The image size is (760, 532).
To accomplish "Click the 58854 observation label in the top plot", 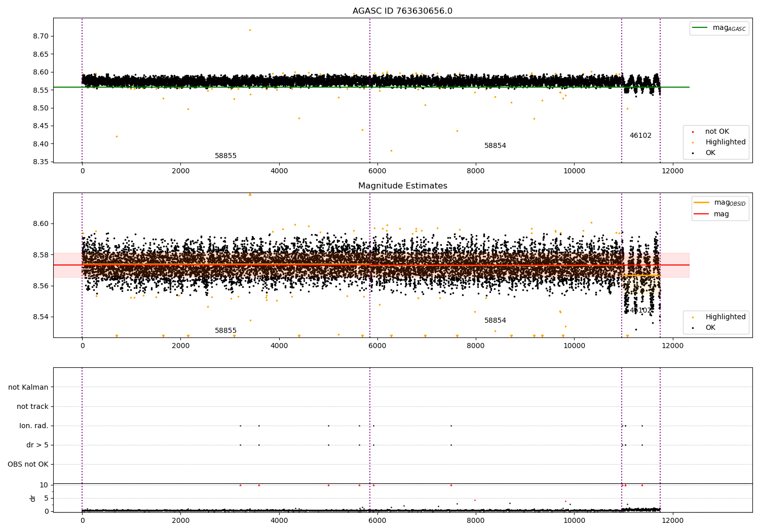I will [495, 146].
